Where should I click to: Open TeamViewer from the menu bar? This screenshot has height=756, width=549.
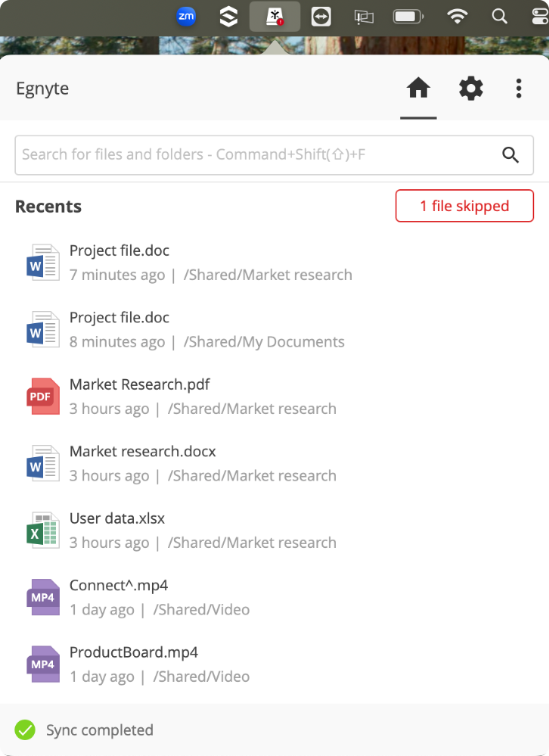click(x=321, y=17)
